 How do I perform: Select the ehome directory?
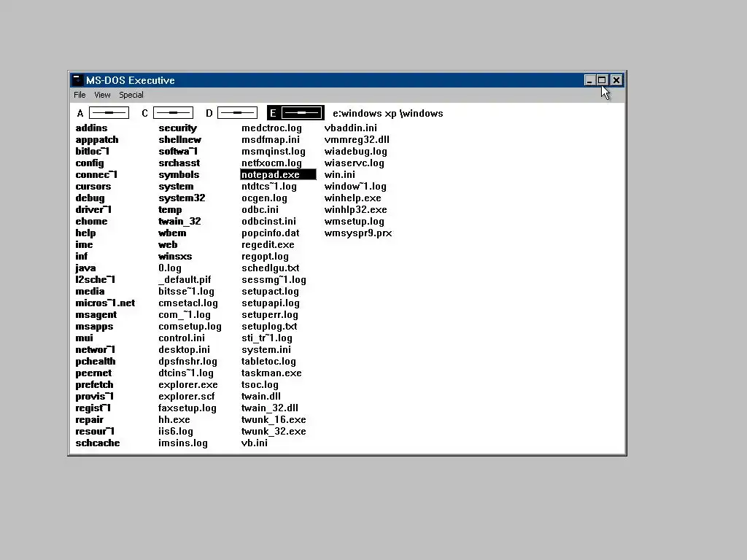coord(91,221)
